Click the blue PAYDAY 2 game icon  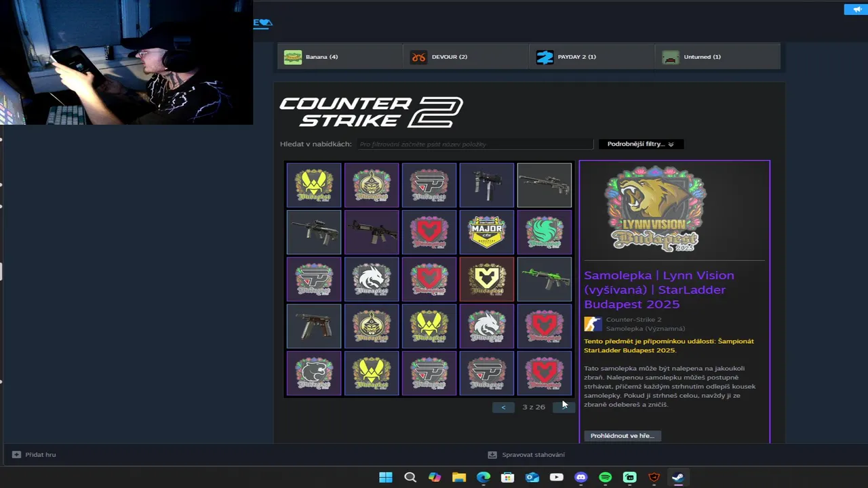tap(545, 57)
